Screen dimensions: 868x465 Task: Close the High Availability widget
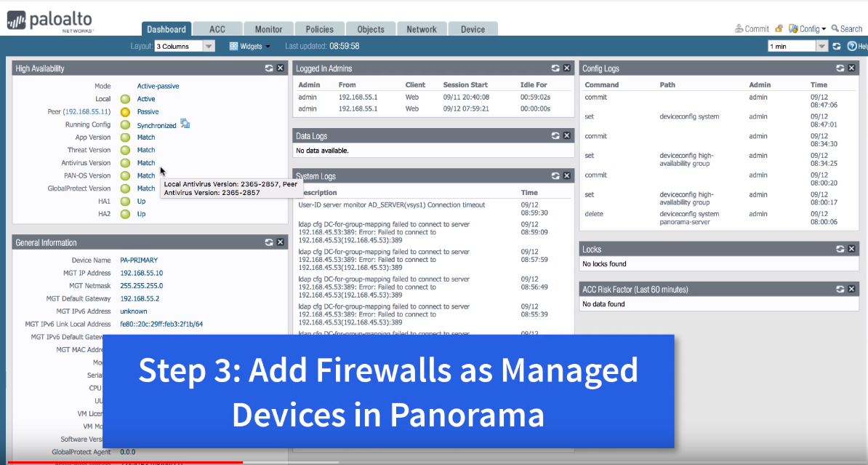[x=280, y=68]
